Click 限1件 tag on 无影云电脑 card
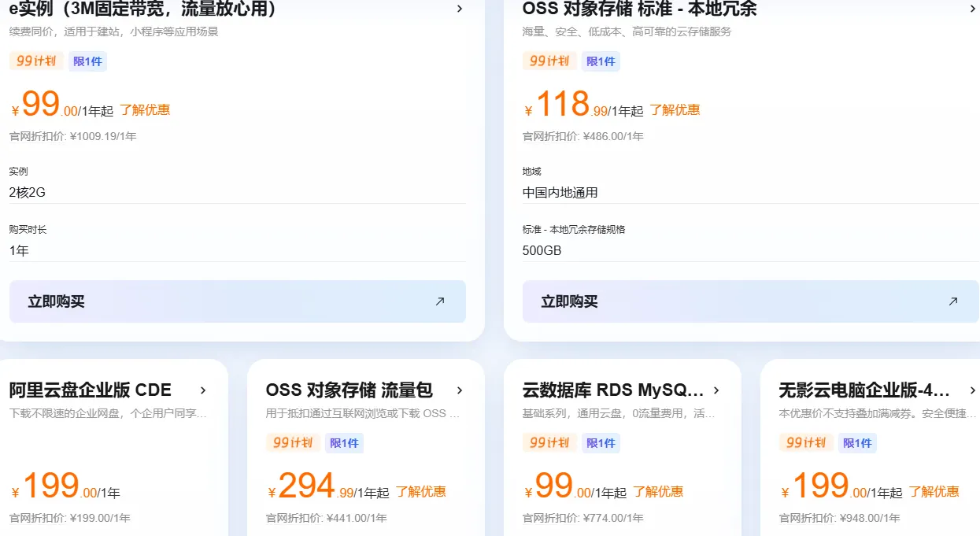 point(857,443)
